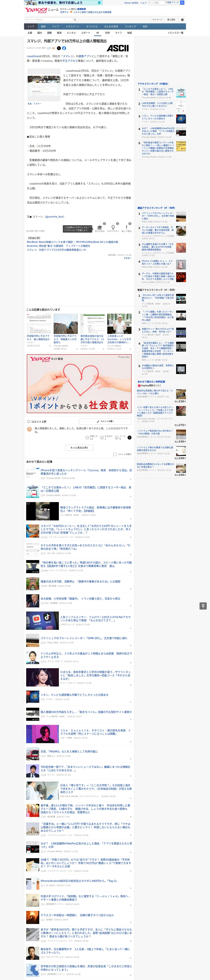
Task: Click the コメントを書く button
Action: pyautogui.click(x=105, y=422)
